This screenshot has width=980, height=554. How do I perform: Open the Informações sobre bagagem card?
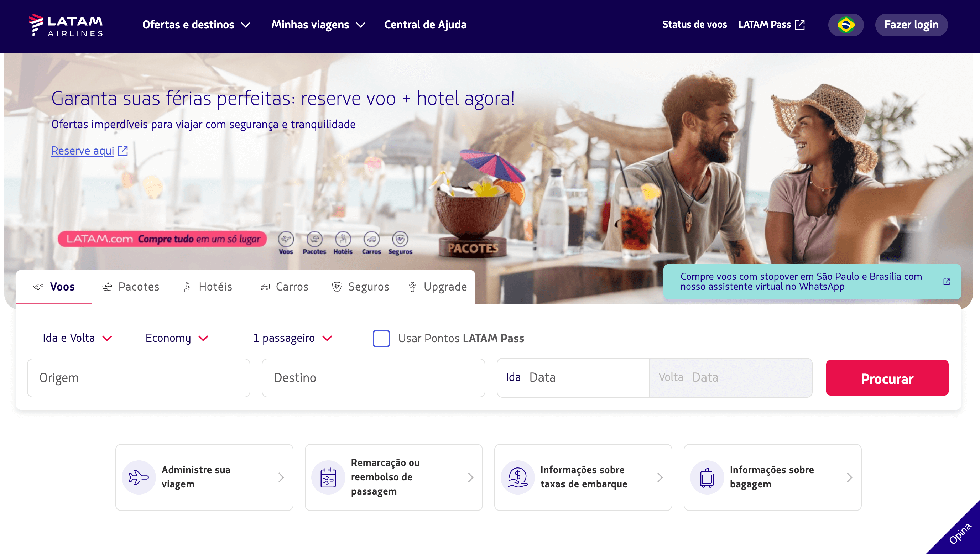(x=773, y=477)
